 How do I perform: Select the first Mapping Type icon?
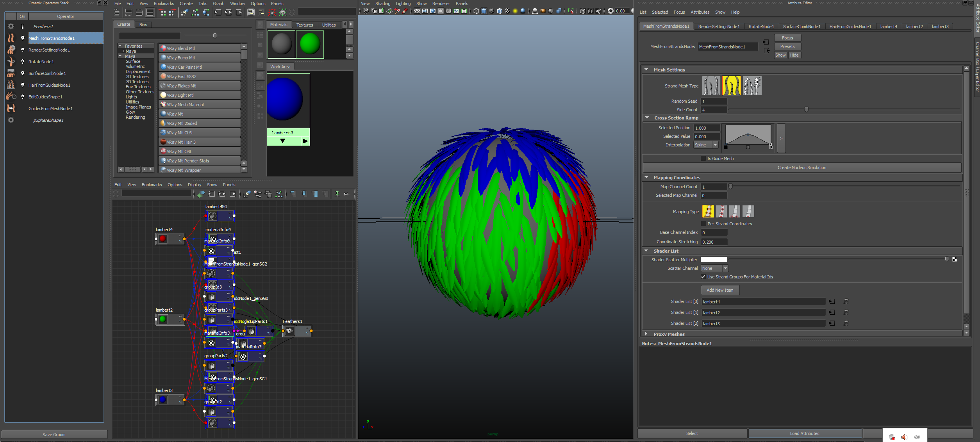[708, 212]
